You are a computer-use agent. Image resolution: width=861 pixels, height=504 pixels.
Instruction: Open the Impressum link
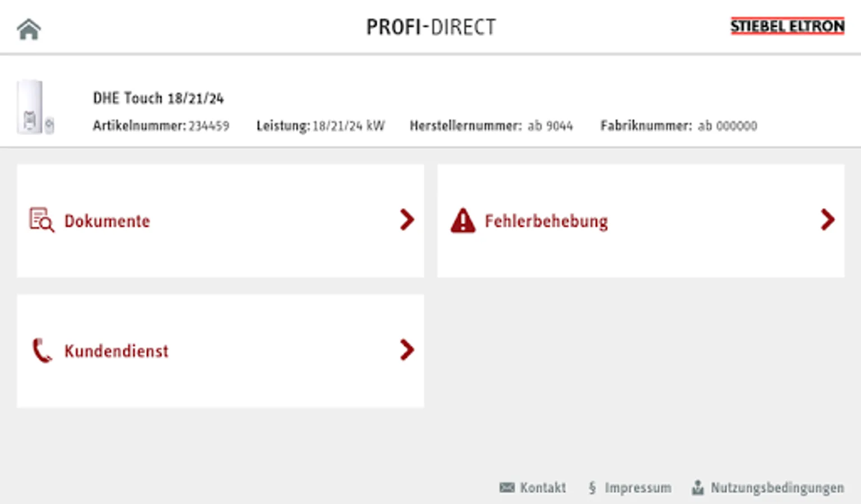point(638,488)
